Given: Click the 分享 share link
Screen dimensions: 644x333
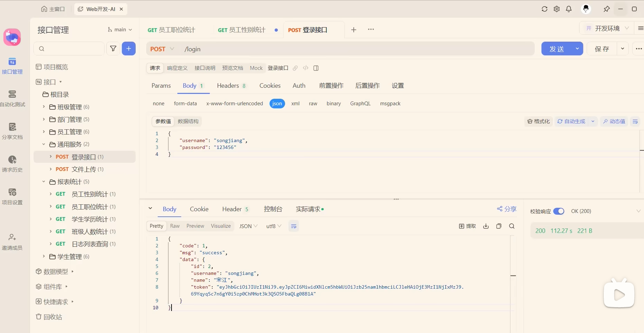Looking at the screenshot, I should point(507,209).
